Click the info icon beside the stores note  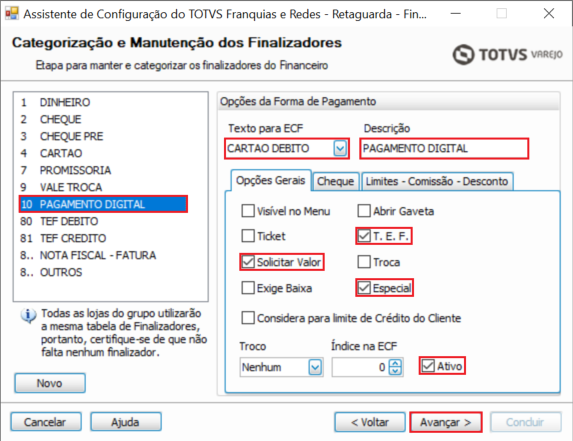(x=28, y=316)
